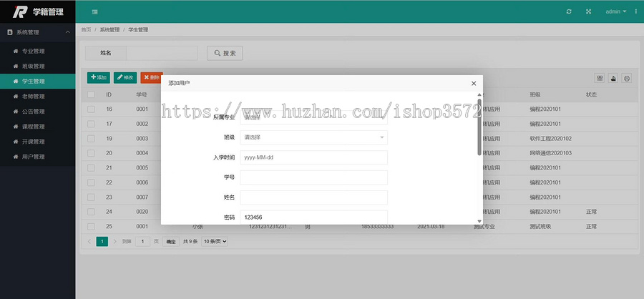Image resolution: width=644 pixels, height=299 pixels.
Task: Check the row with ID 24
Action: [91, 212]
